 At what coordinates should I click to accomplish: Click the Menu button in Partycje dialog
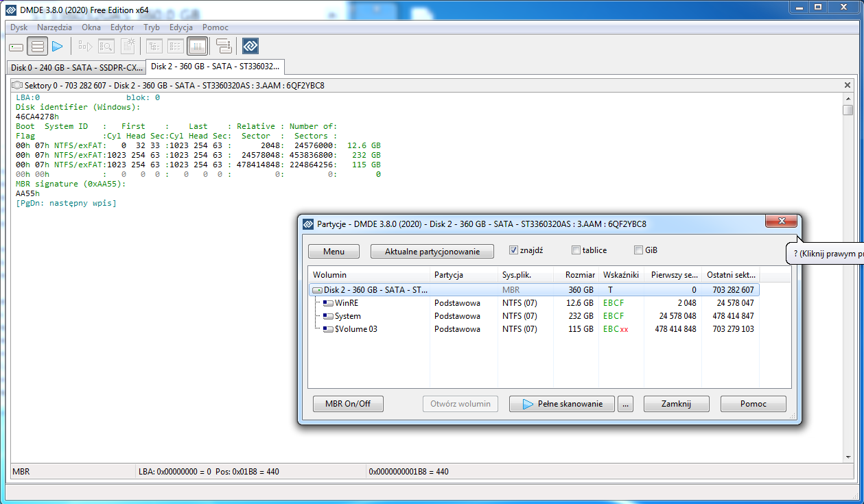(334, 252)
